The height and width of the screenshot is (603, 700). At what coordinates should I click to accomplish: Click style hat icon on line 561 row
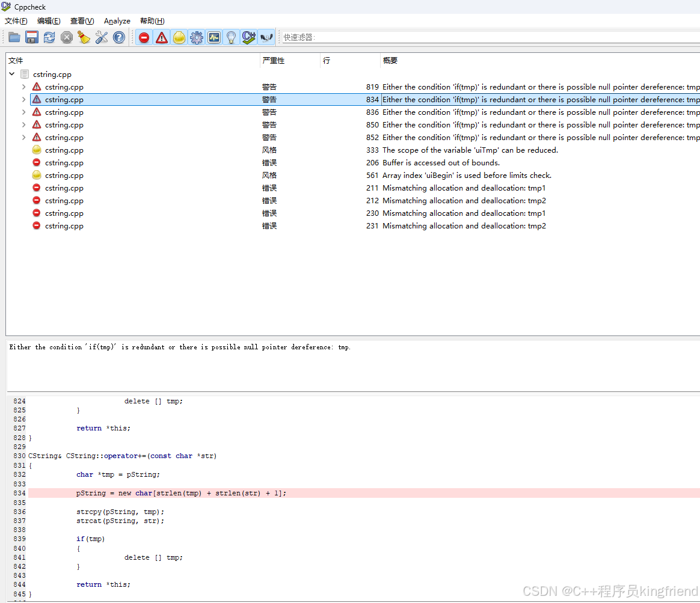coord(37,175)
